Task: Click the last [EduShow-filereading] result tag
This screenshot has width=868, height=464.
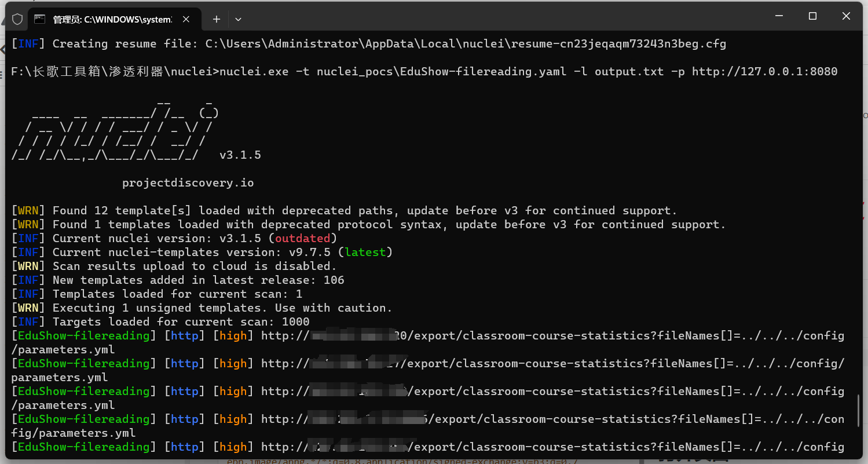Action: (x=84, y=447)
